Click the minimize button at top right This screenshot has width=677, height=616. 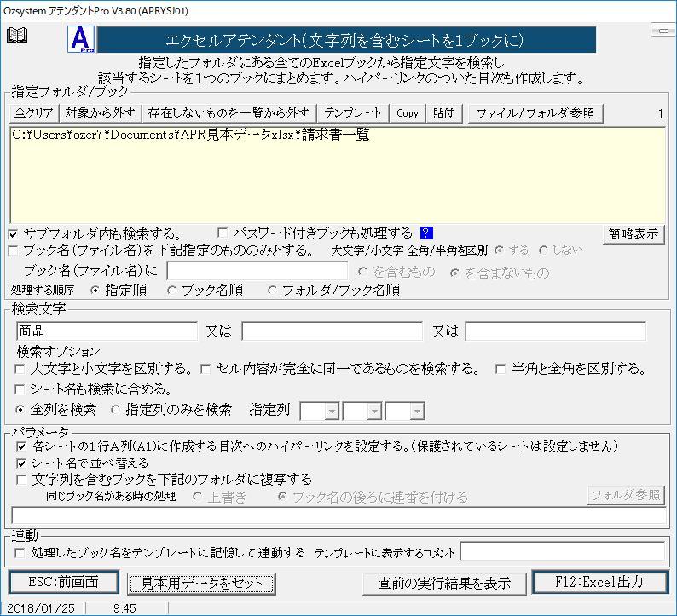point(663,31)
